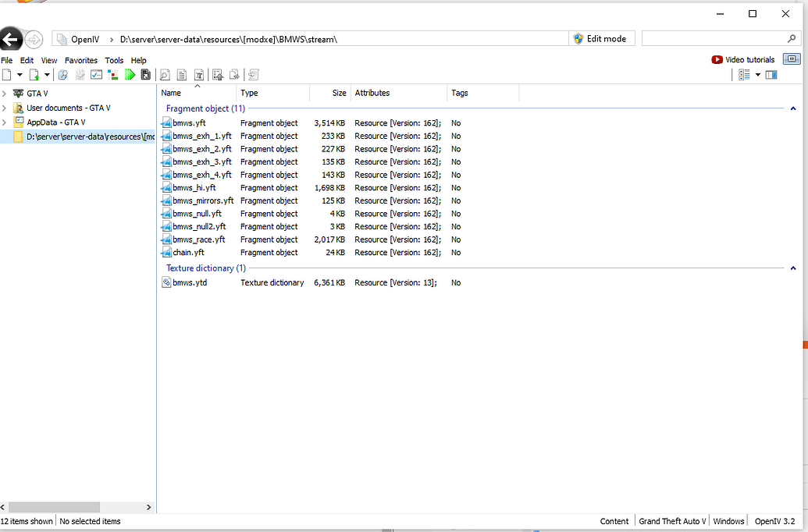Open the Tools menu
Viewport: 808px width, 532px height.
(114, 60)
